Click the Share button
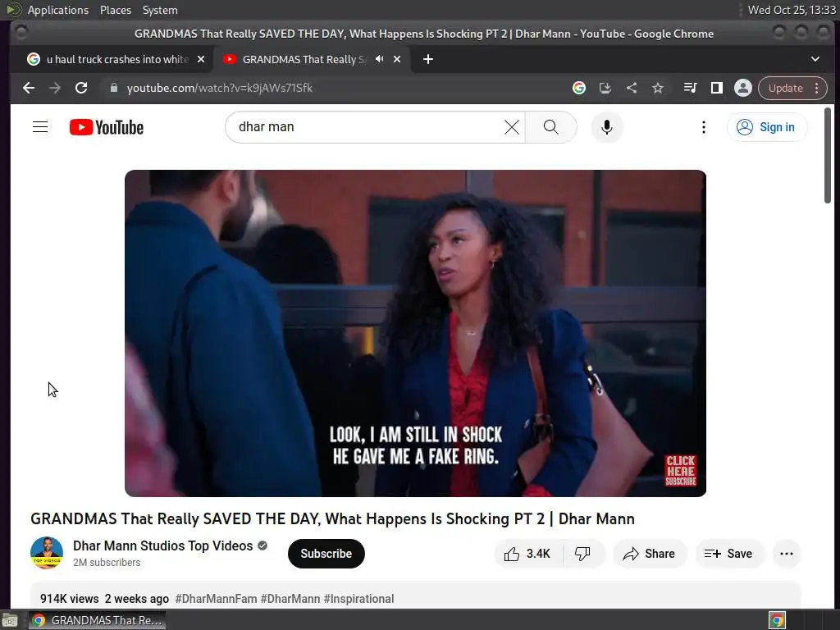Image resolution: width=840 pixels, height=630 pixels. click(x=650, y=554)
